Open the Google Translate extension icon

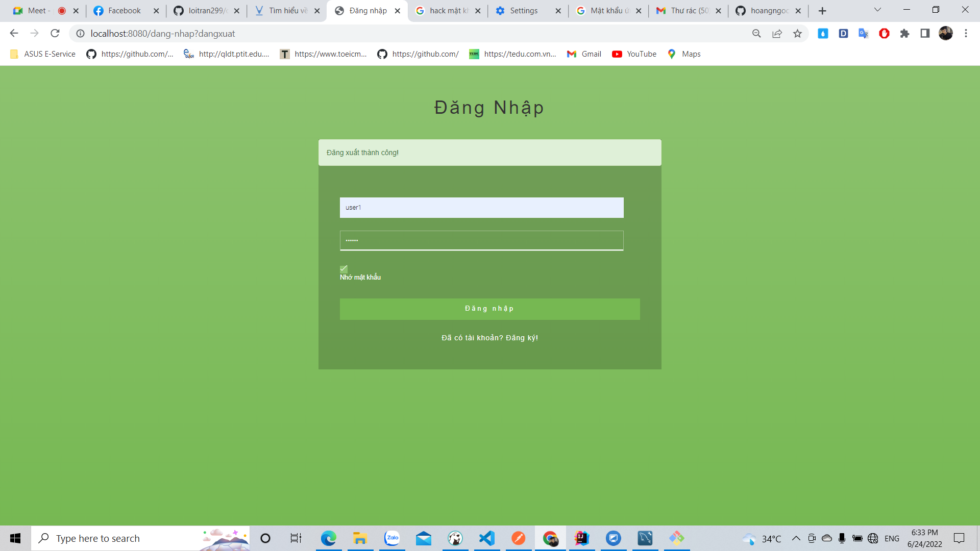pos(864,33)
